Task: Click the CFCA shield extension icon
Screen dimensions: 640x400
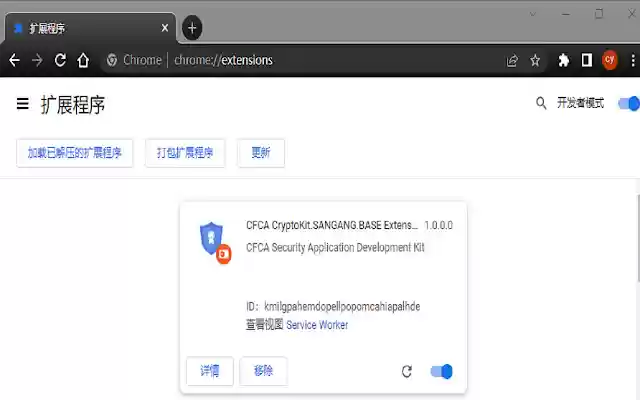Action: tap(214, 242)
